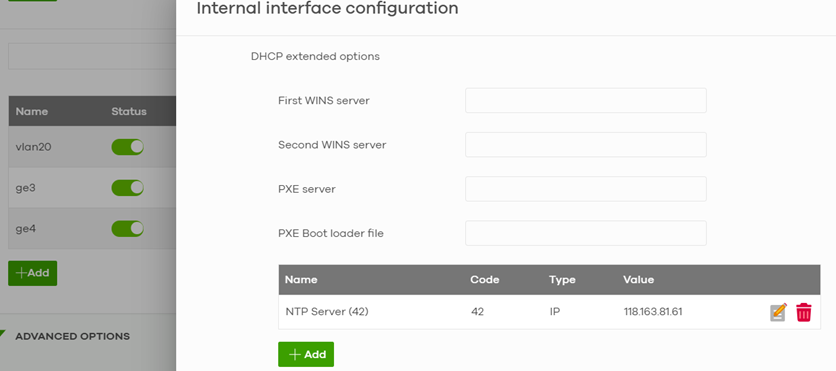Edit the NTP Server (42) option entry

point(778,312)
